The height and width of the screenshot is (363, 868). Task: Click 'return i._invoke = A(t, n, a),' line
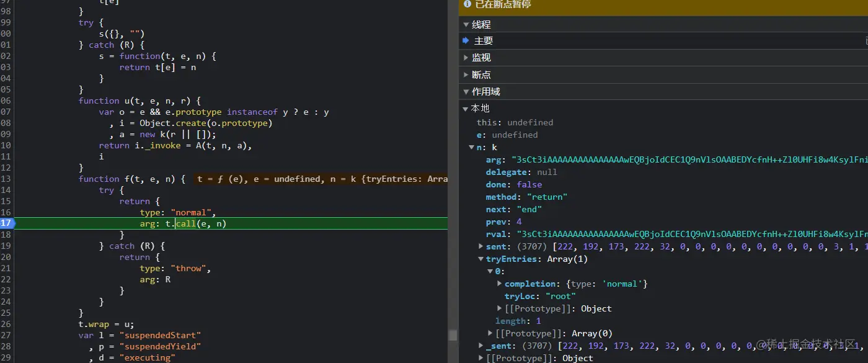click(175, 145)
